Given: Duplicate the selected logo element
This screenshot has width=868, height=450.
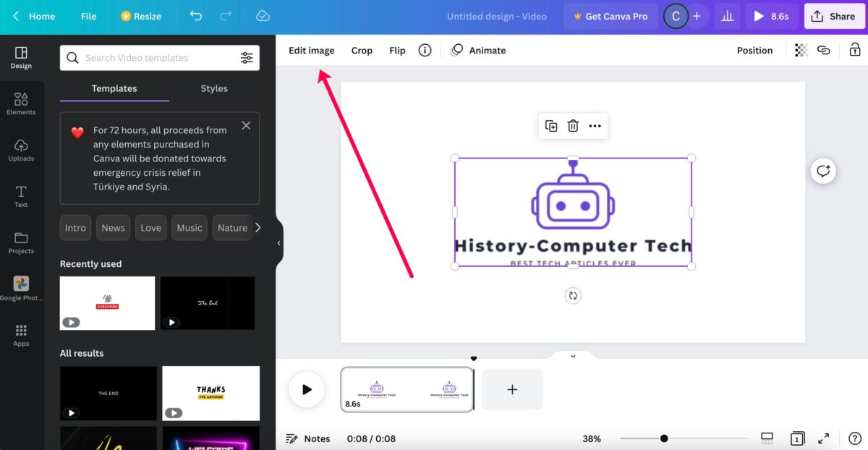Looking at the screenshot, I should tap(551, 126).
